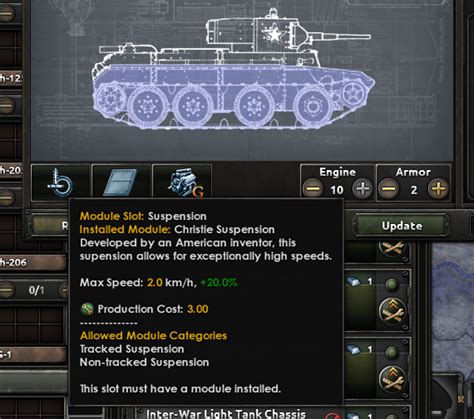The width and height of the screenshot is (474, 419).
Task: Increase the Armor level
Action: 438,189
